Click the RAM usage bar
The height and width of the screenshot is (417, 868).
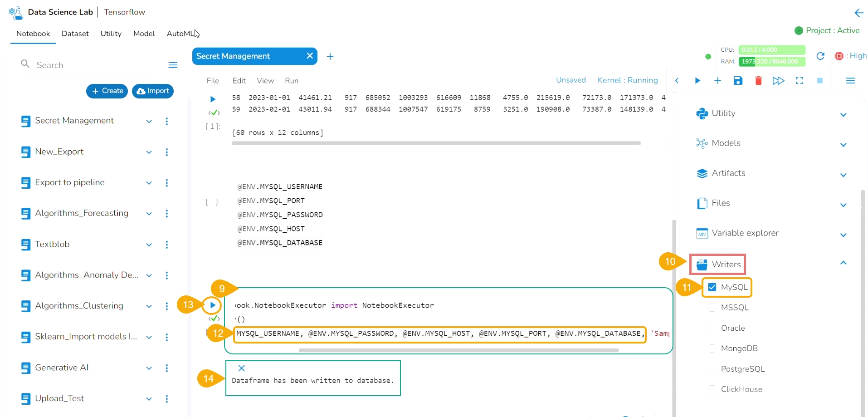coord(772,61)
